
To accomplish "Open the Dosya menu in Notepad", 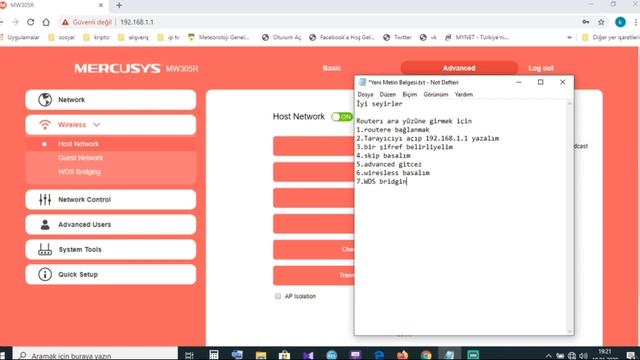I will [365, 94].
